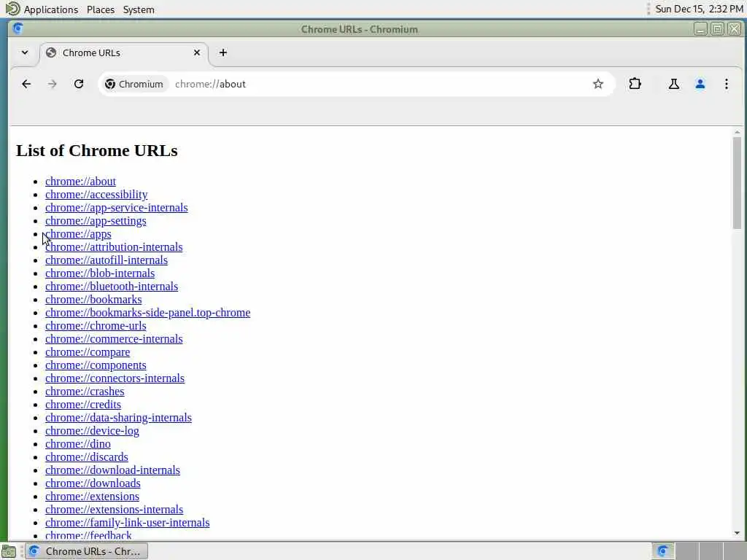Open the chrome://crashes link
The width and height of the screenshot is (747, 560).
click(x=85, y=391)
